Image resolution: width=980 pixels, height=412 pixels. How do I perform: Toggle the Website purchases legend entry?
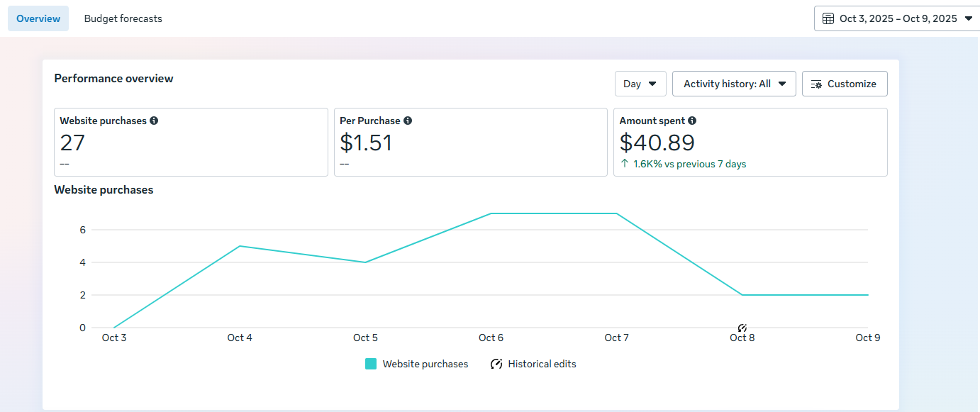pyautogui.click(x=417, y=364)
